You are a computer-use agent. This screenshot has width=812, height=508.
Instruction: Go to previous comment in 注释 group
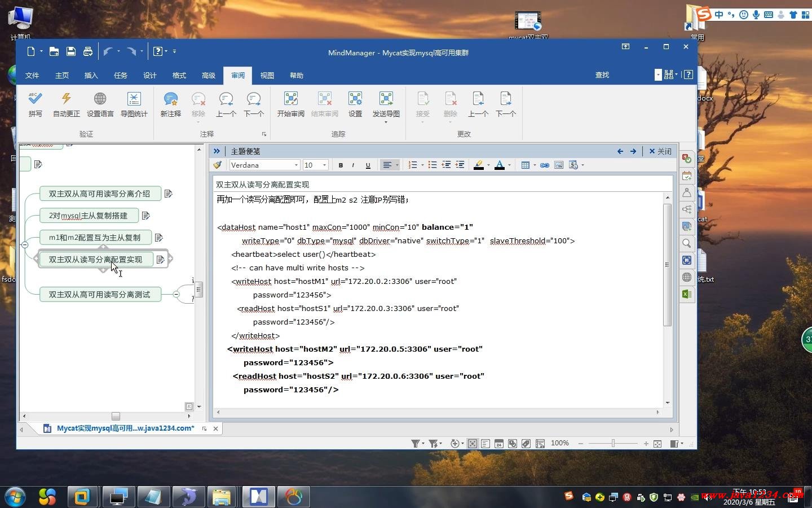click(x=226, y=104)
